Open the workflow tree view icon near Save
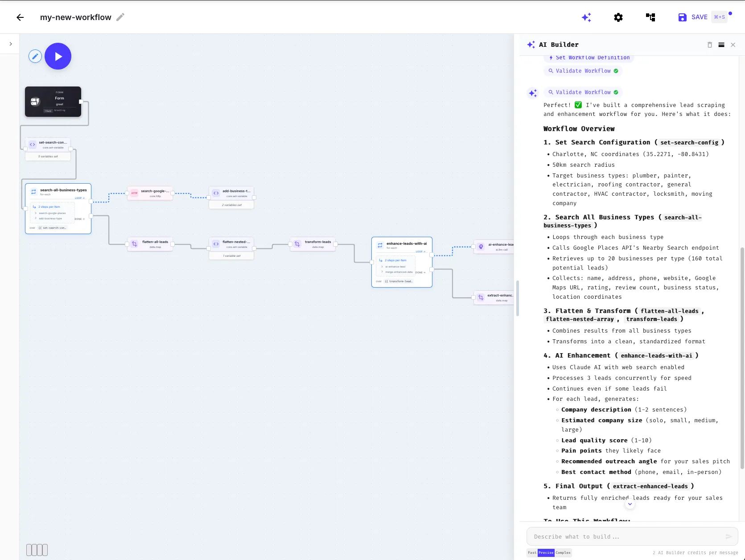 click(650, 17)
